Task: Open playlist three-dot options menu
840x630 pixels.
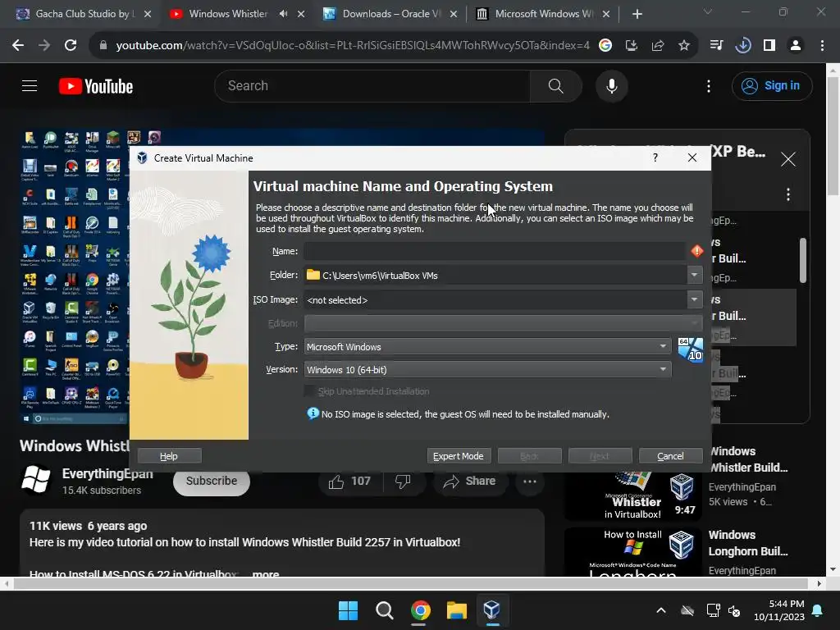Action: 788,194
